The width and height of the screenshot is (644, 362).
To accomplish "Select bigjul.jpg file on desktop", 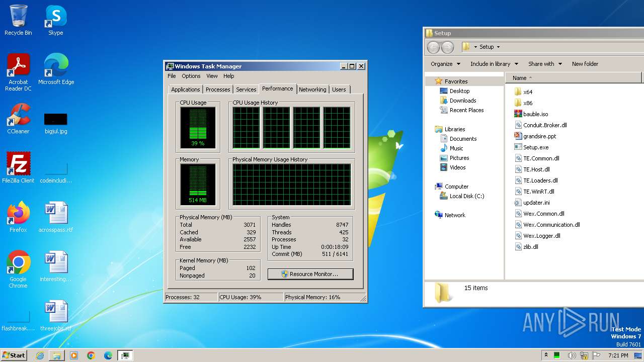I will (56, 123).
